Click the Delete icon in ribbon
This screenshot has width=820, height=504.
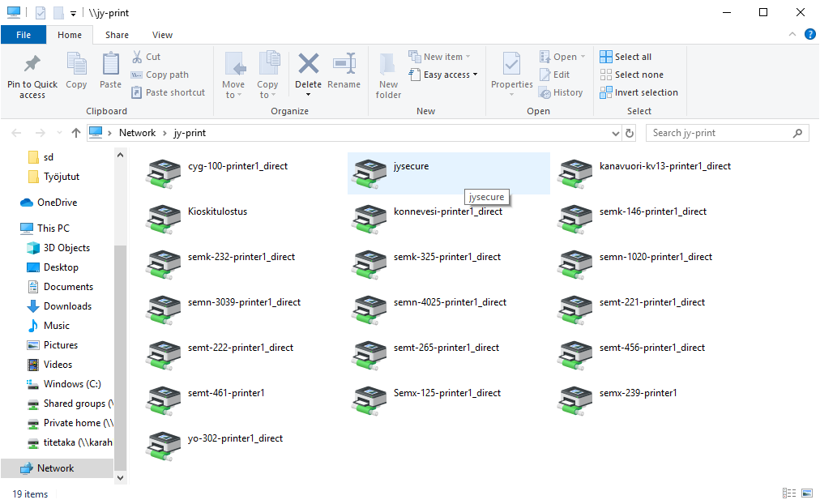coord(308,65)
